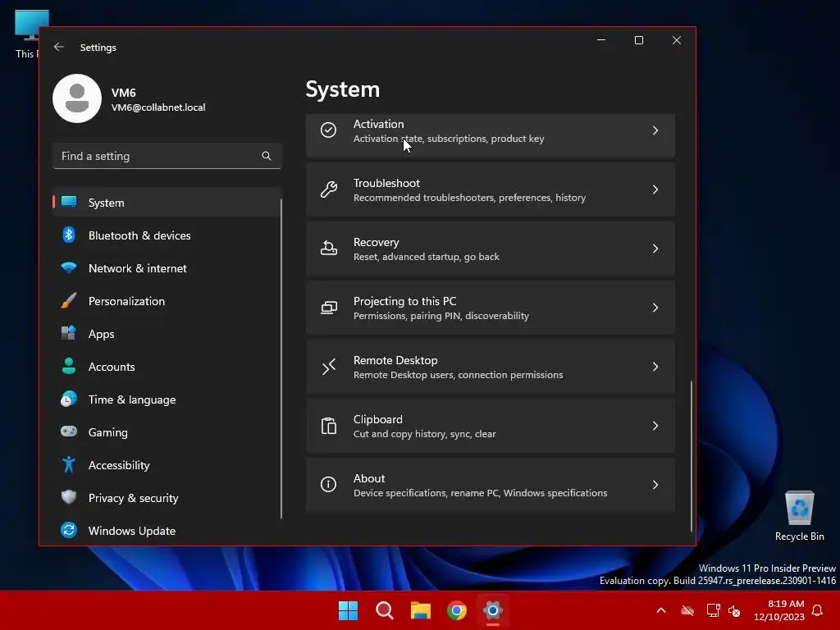Screen dimensions: 840x630
Task: Open the Remote Desktop chevron arrow
Action: pos(655,367)
